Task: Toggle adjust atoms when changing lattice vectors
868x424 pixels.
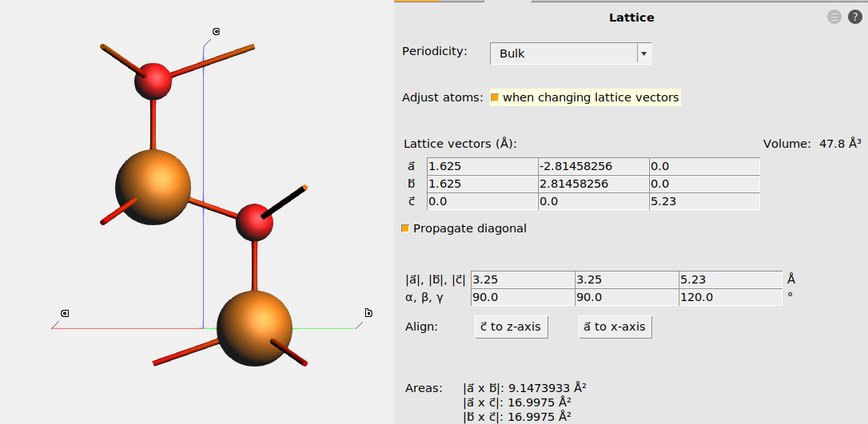Action: 495,97
